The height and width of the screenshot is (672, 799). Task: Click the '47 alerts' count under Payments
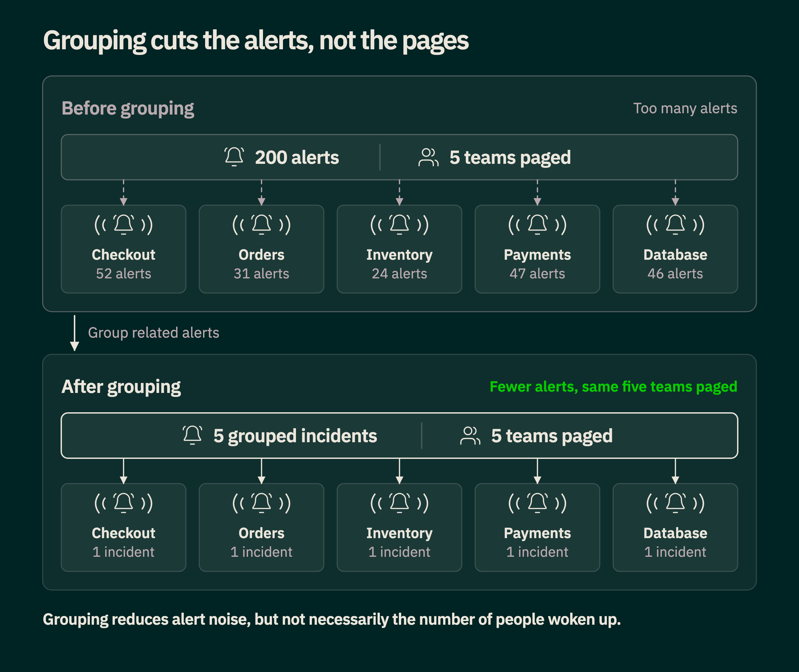click(537, 273)
